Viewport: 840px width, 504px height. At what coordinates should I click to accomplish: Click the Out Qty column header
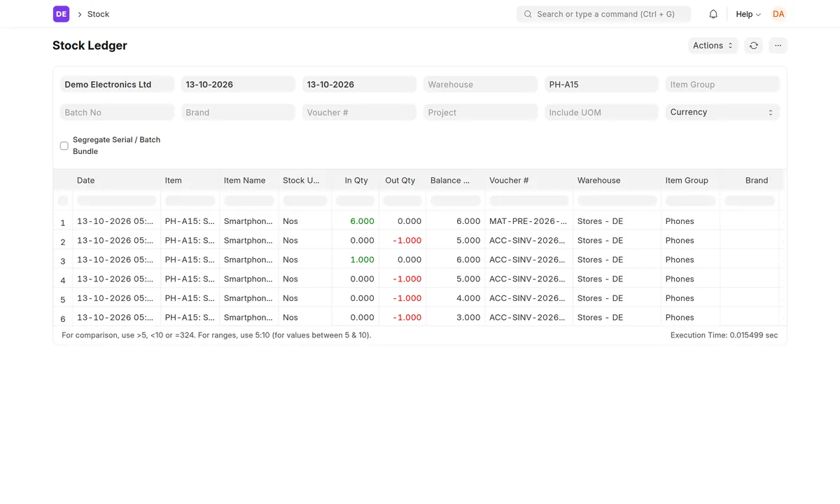[402, 180]
